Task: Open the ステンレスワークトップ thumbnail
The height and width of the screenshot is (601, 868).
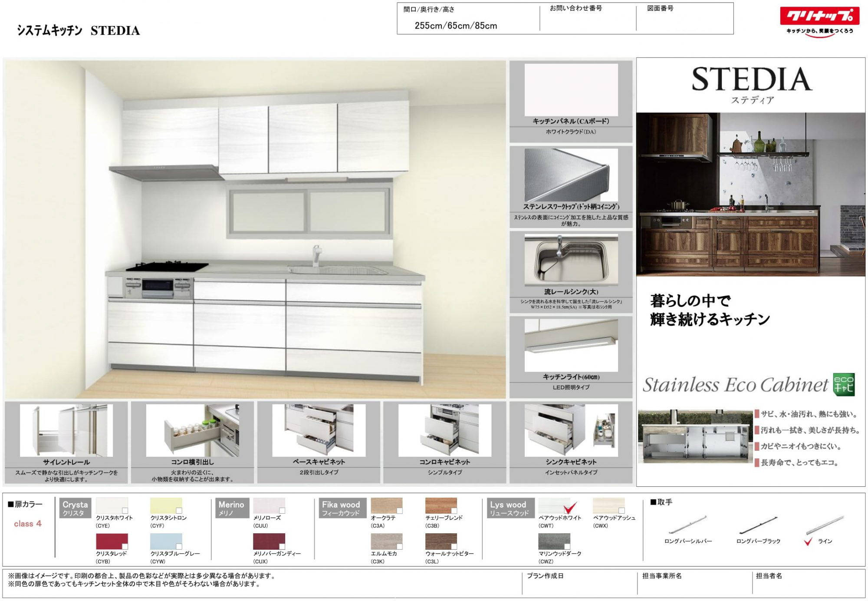Action: pyautogui.click(x=571, y=175)
